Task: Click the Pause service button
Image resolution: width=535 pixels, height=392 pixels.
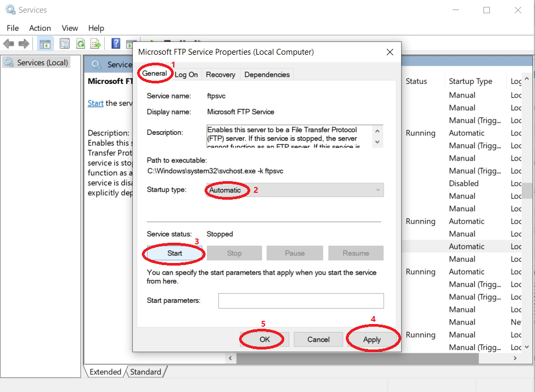Action: coord(295,253)
